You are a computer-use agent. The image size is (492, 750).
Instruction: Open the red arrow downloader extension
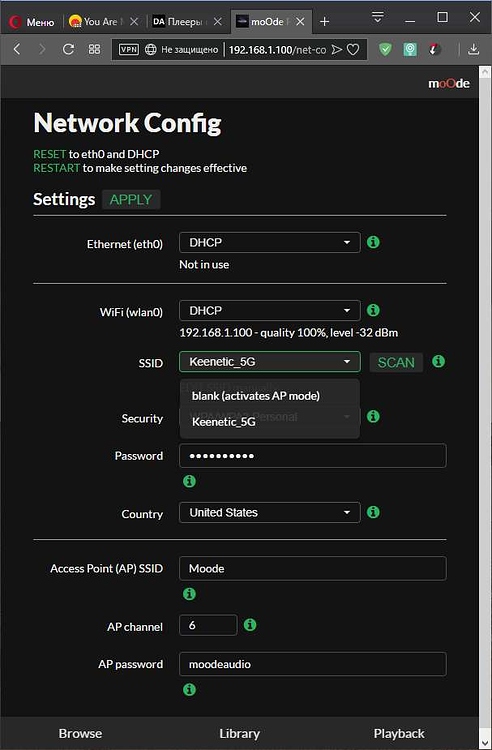[x=434, y=49]
